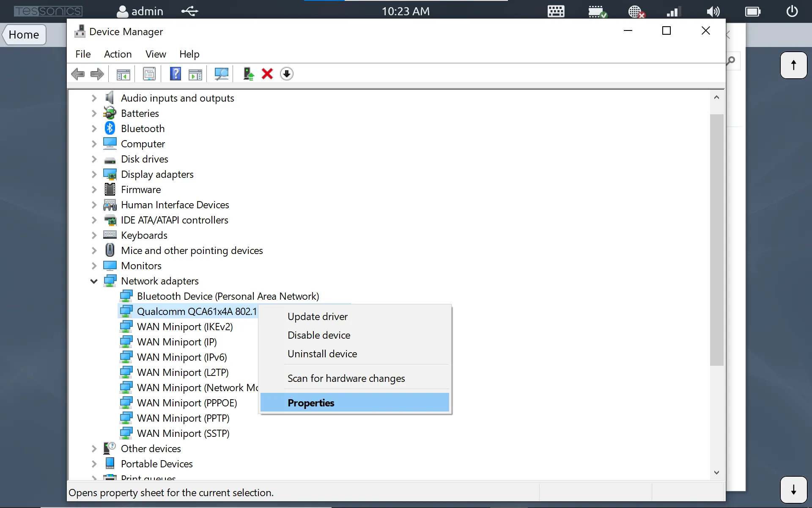Open the on-screen keyboard tray icon
The image size is (812, 508).
pos(556,11)
